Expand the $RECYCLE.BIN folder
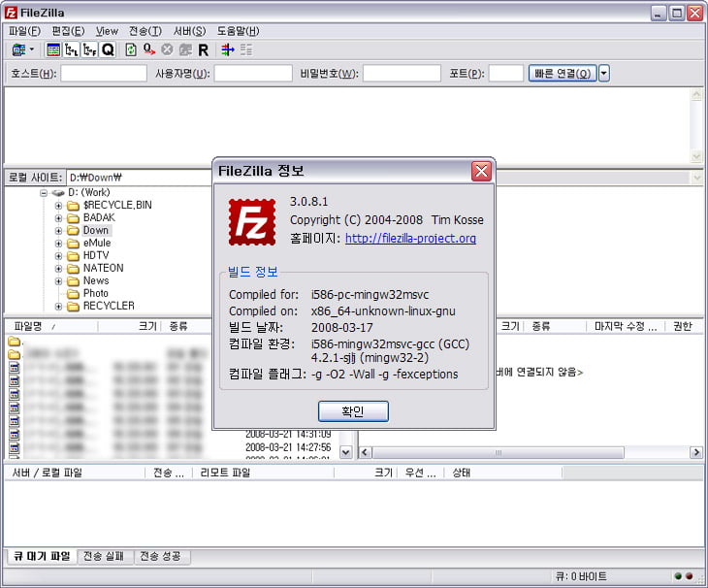 tap(58, 206)
